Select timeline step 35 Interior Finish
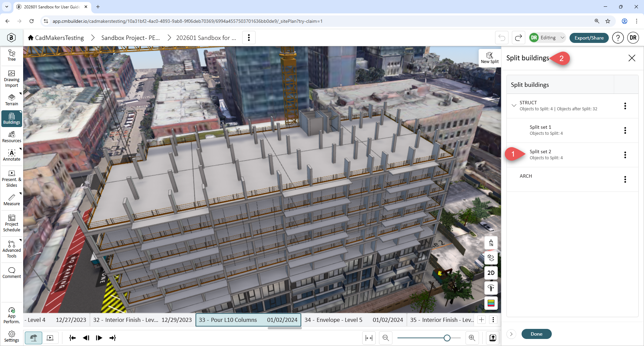644x346 pixels. tap(441, 320)
